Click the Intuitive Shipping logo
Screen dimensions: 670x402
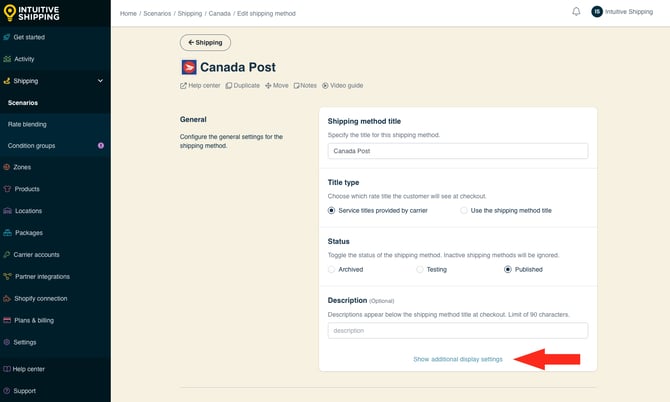click(32, 13)
